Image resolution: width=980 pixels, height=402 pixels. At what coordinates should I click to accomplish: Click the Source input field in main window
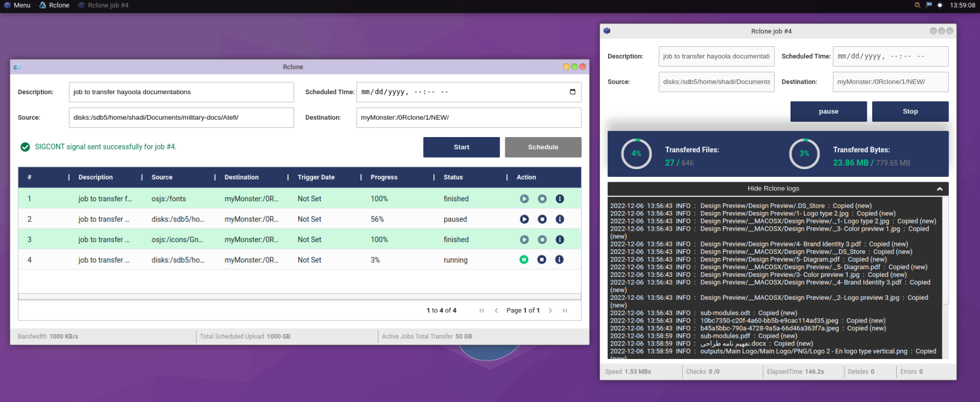coord(181,117)
